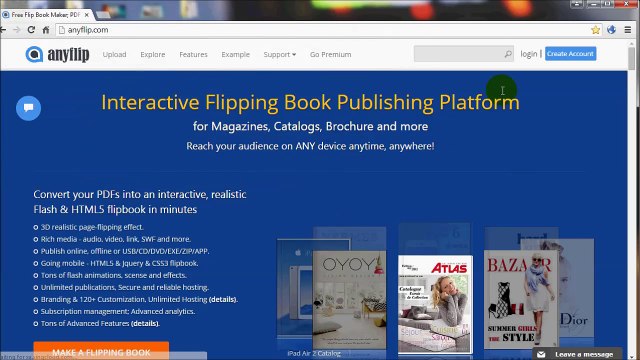
Task: Open the Upload menu item
Action: click(114, 54)
